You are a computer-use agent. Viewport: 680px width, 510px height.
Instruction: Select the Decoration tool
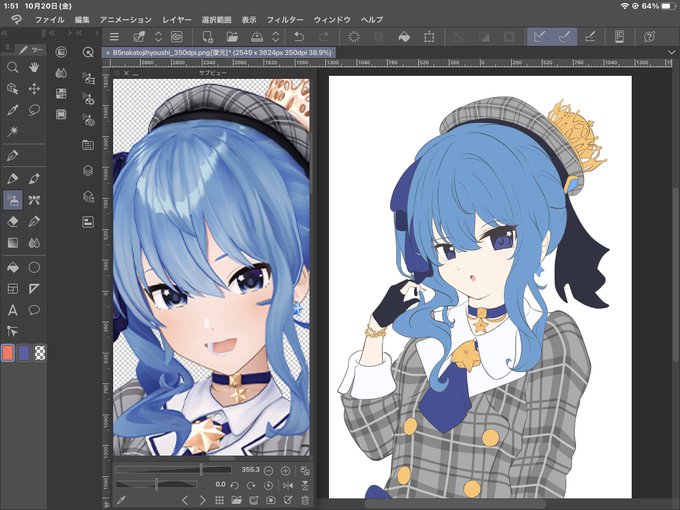click(34, 200)
